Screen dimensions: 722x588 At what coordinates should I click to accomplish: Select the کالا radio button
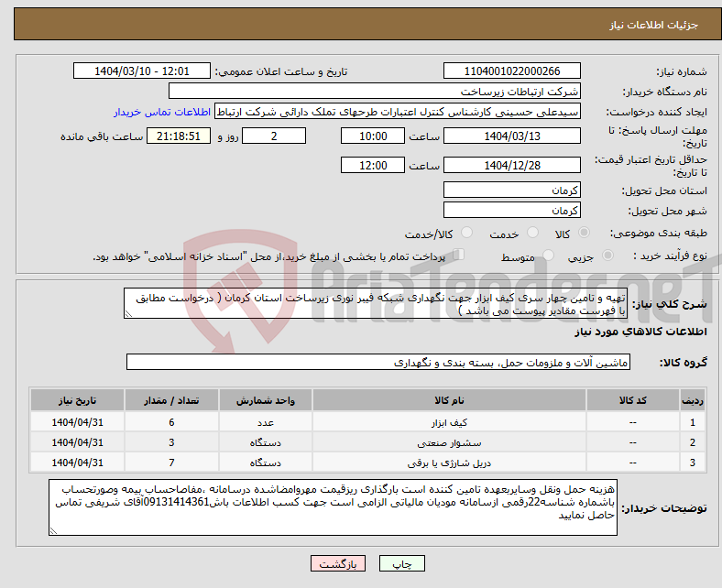(584, 233)
